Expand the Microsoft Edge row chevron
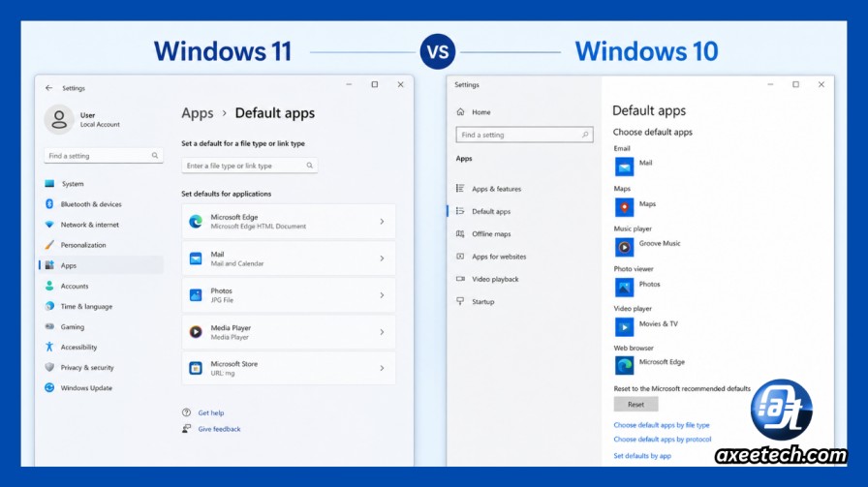868x487 pixels. [x=382, y=222]
